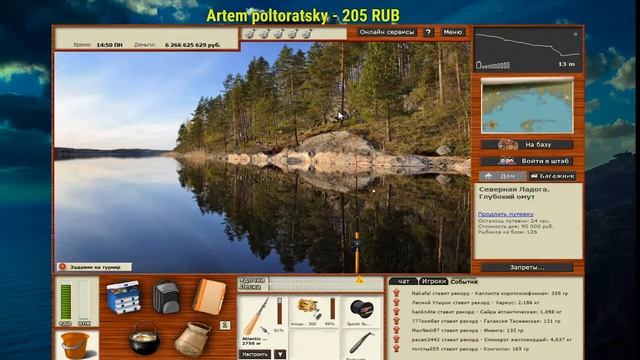Click the rod and line tension indicator bar

click(x=310, y=284)
